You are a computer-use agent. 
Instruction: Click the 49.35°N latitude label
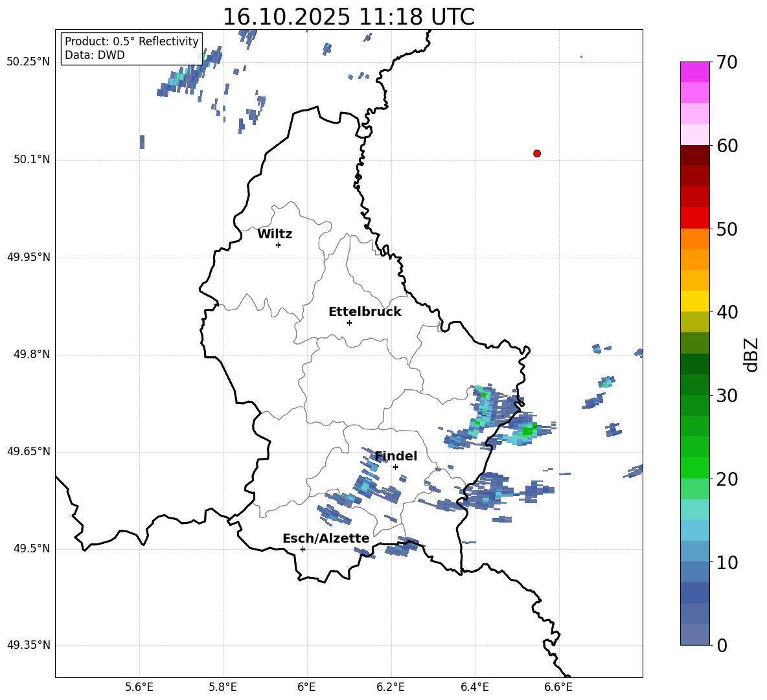click(x=29, y=645)
